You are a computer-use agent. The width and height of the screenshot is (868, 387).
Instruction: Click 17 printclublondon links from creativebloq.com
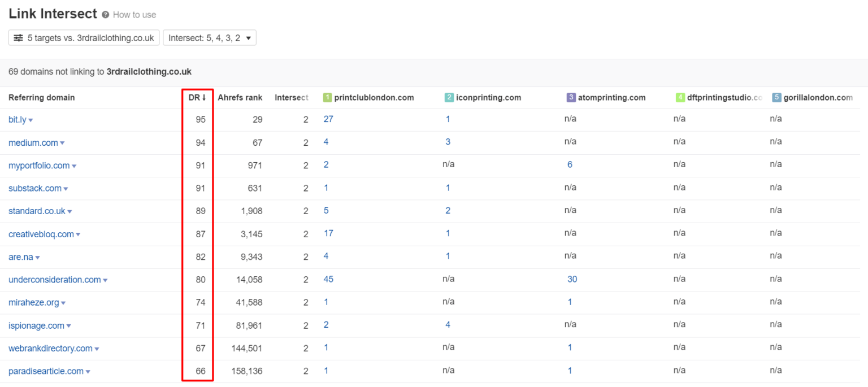click(x=328, y=233)
